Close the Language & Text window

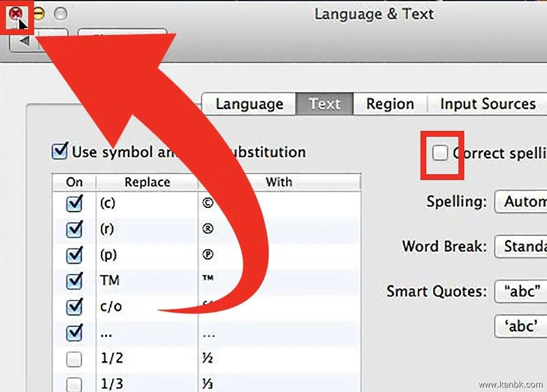[15, 14]
